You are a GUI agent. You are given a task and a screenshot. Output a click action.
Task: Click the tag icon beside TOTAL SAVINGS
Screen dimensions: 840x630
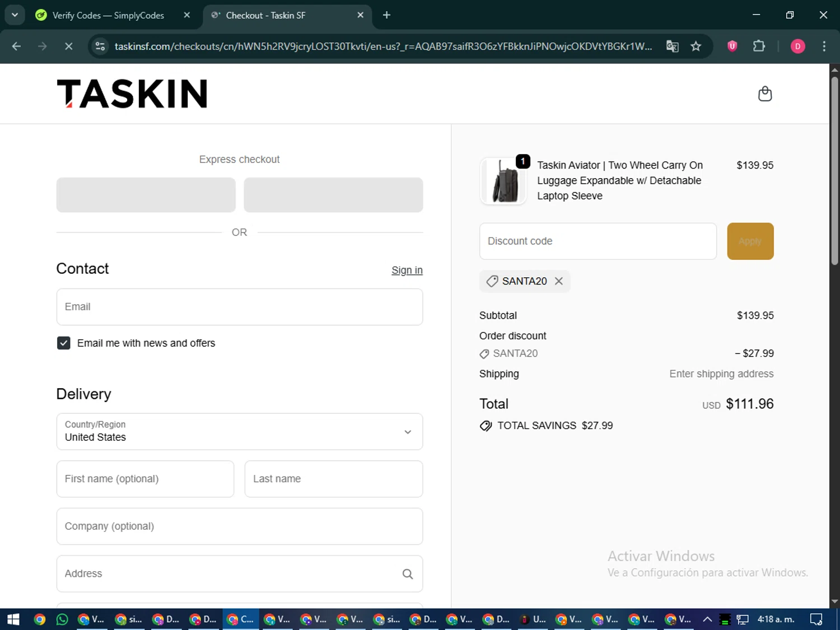click(486, 426)
